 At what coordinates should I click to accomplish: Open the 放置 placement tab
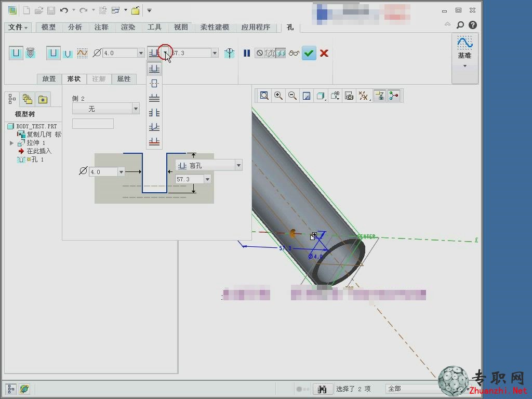(49, 79)
